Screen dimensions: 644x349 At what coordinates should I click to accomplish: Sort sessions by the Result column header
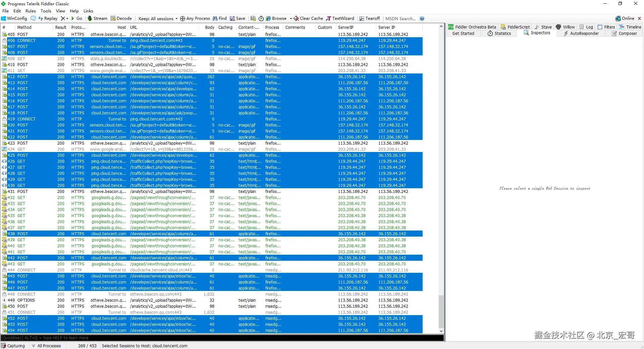60,28
